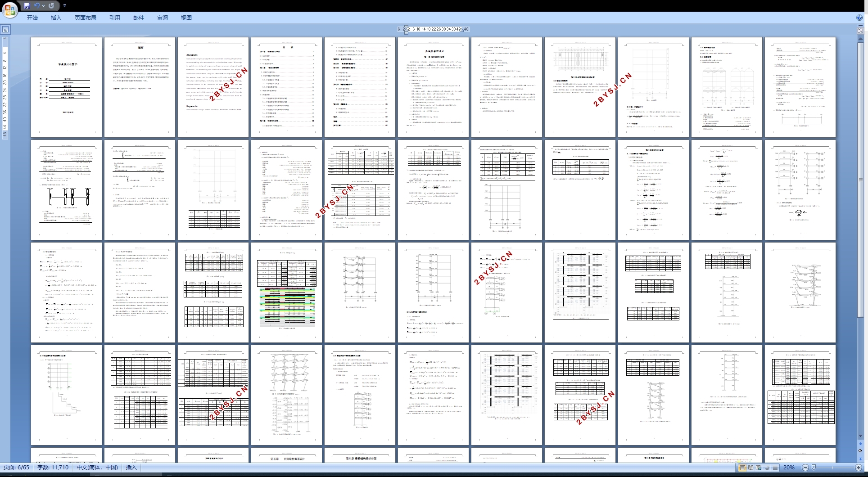Image resolution: width=868 pixels, height=477 pixels.
Task: Click the vertical ruler on left side
Action: pyautogui.click(x=5, y=88)
